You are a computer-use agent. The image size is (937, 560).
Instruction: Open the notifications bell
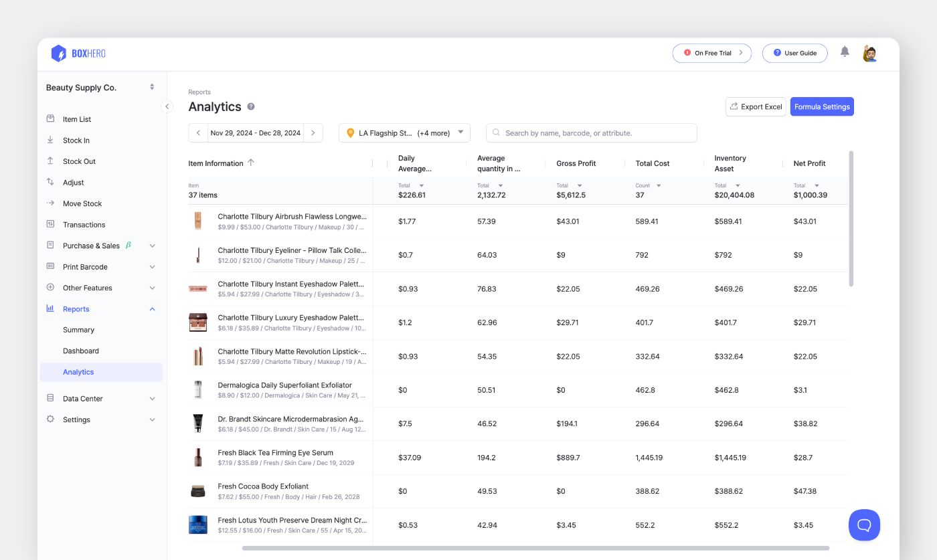coord(845,52)
